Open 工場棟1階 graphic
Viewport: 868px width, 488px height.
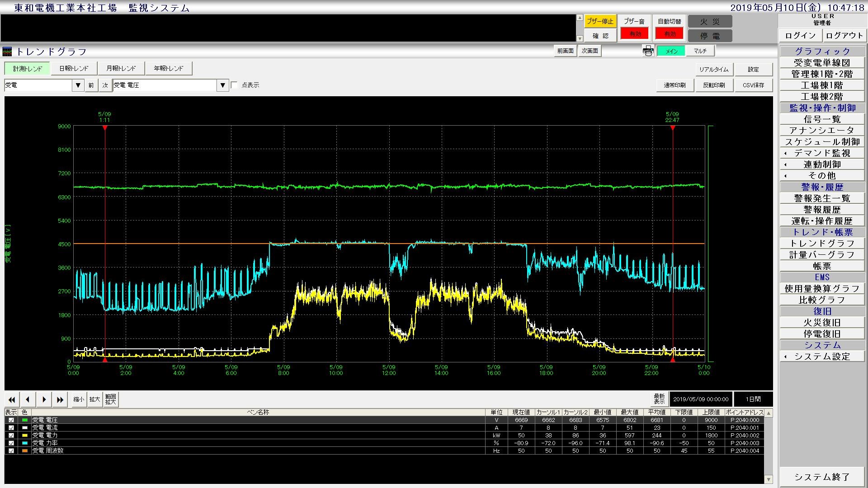[822, 85]
